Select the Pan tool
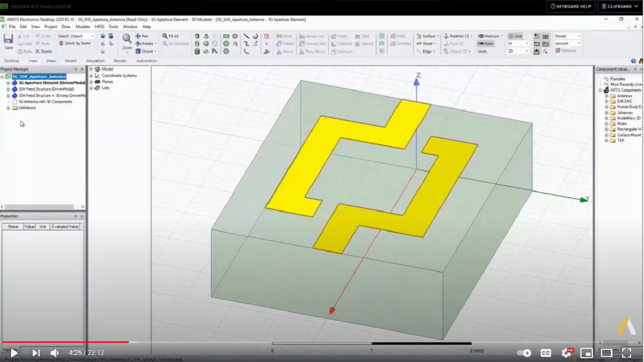The height and width of the screenshot is (362, 644). pos(142,36)
